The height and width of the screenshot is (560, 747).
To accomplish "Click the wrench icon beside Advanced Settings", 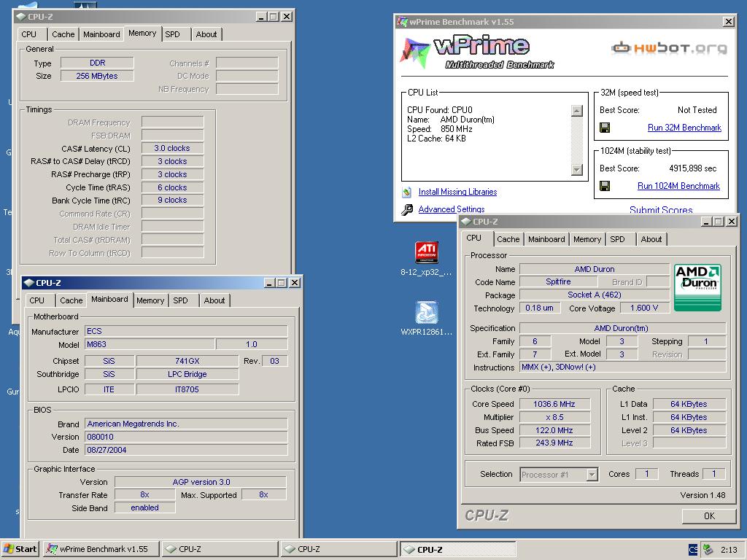I will point(407,209).
